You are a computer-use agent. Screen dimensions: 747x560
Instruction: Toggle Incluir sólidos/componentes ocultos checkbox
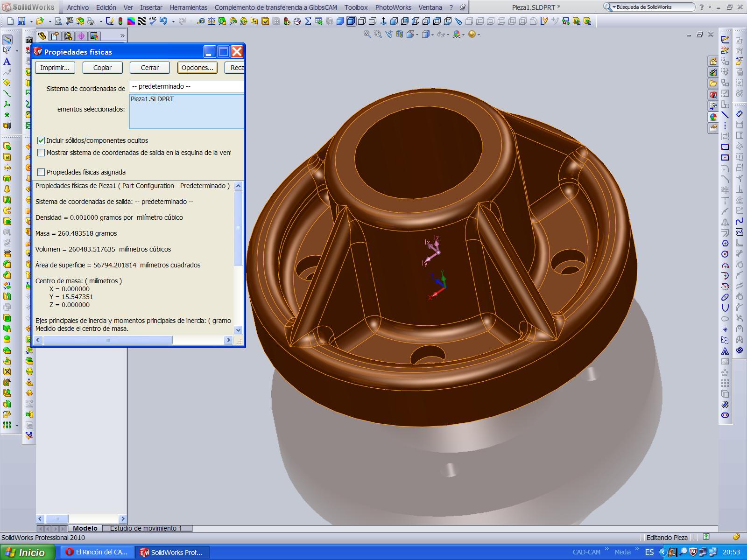pyautogui.click(x=41, y=140)
